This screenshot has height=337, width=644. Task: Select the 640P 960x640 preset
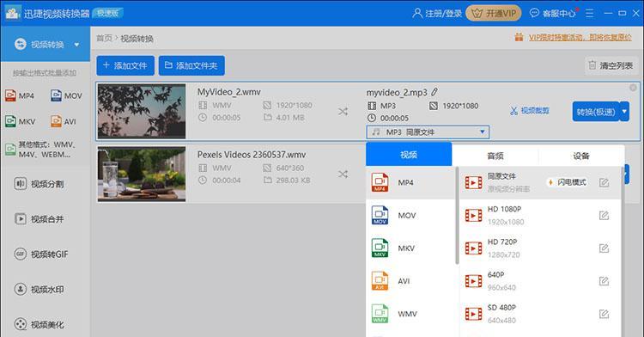[x=540, y=281]
